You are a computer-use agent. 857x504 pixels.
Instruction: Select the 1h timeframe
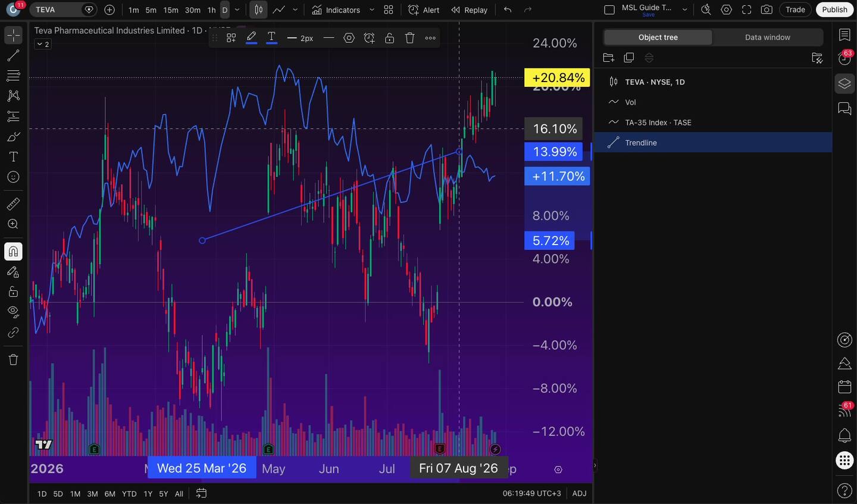point(211,10)
